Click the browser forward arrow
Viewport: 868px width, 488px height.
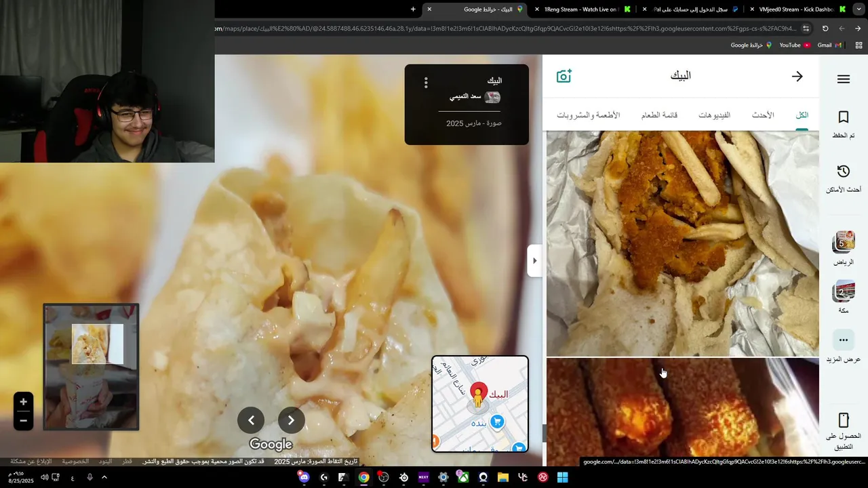(x=842, y=28)
